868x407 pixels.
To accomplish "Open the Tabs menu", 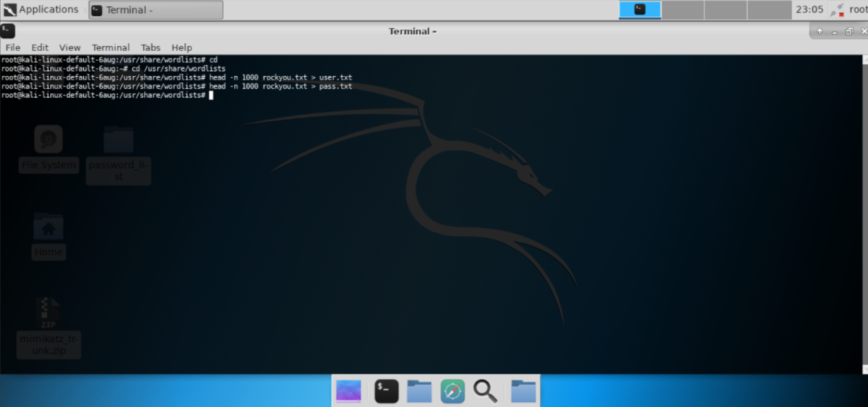I will (150, 47).
